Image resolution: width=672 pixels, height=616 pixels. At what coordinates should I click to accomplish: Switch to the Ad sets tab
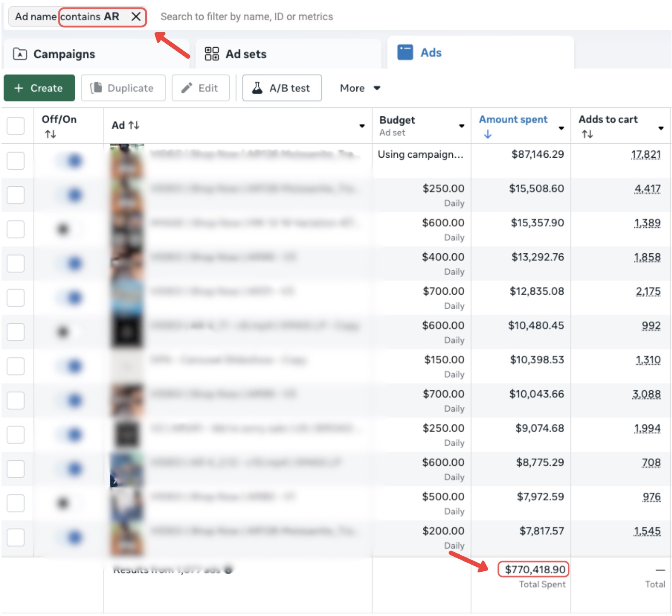tap(288, 54)
